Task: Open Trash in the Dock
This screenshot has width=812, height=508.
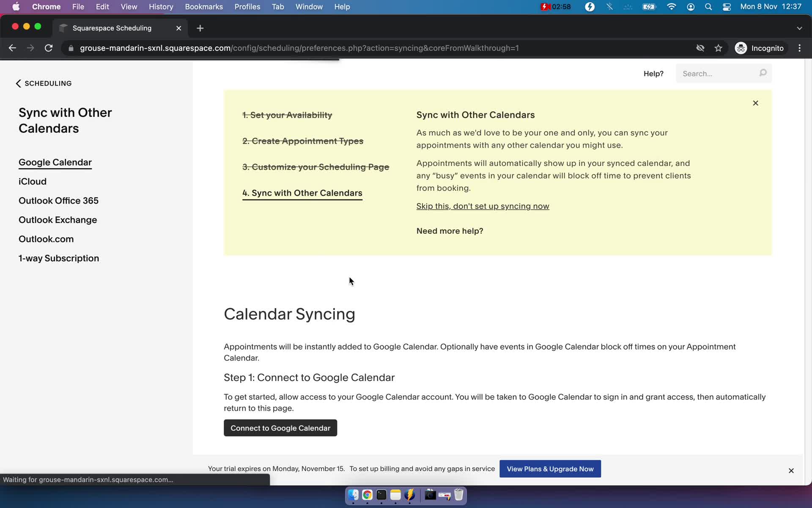Action: [x=459, y=495]
